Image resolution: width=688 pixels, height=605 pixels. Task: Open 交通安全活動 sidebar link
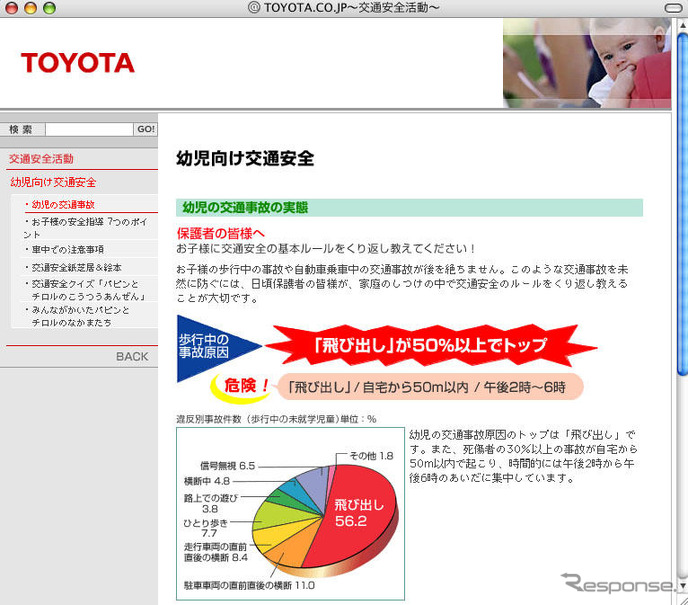(x=41, y=159)
